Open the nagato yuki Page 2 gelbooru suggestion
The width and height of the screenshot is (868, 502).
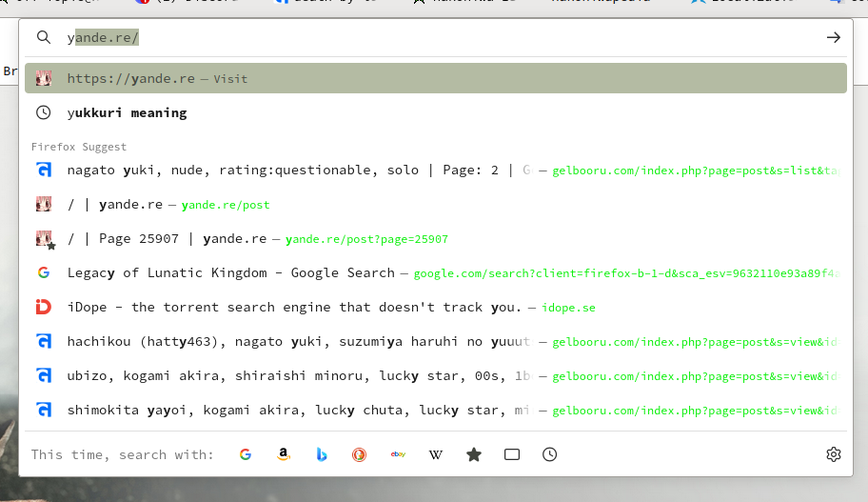[436, 171]
